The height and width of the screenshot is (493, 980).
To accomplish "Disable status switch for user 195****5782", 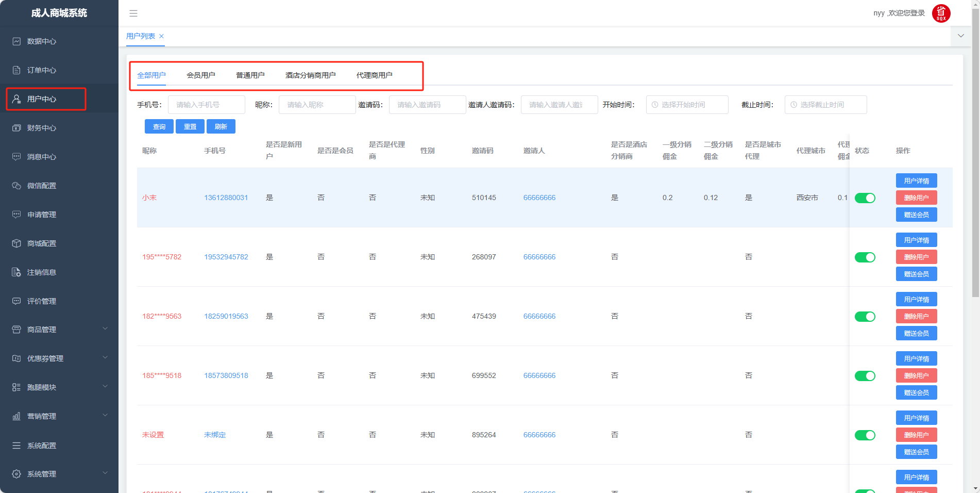I will click(x=865, y=257).
